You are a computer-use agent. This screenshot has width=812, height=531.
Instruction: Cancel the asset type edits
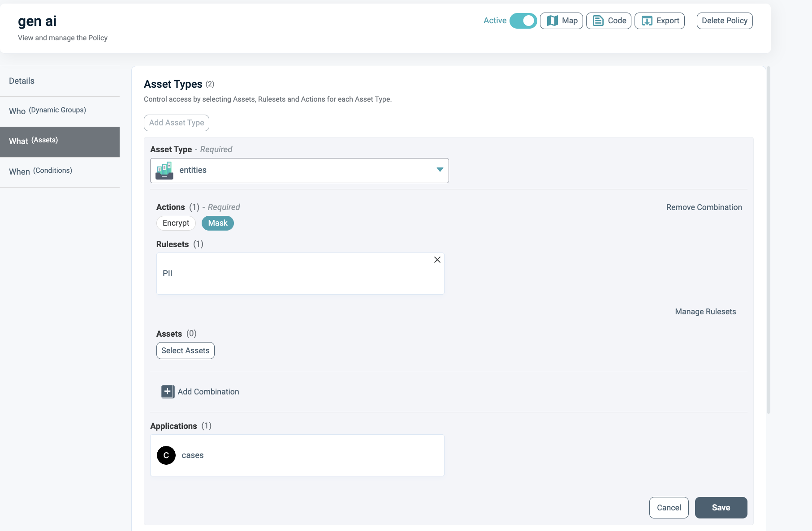coord(669,508)
